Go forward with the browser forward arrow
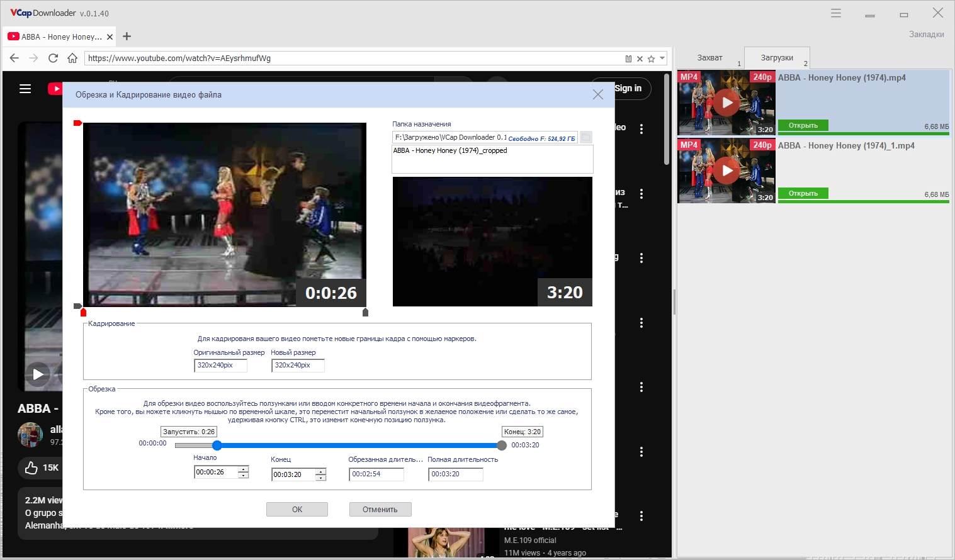This screenshot has width=955, height=560. tap(34, 58)
